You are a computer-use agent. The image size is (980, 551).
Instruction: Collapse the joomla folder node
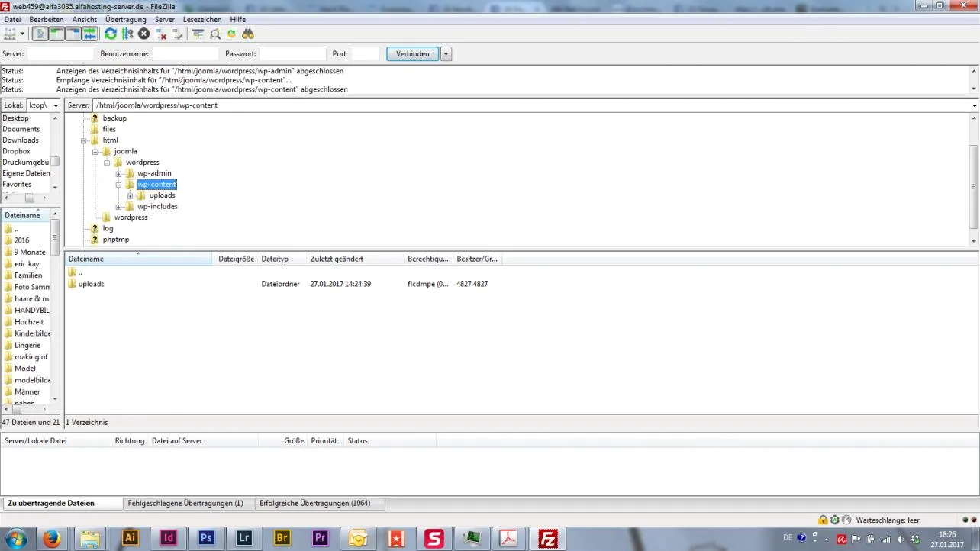(96, 151)
